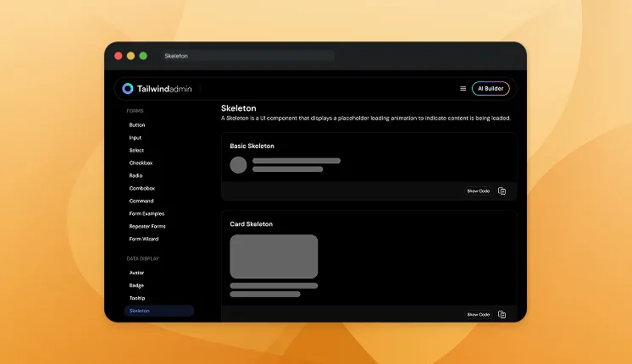Open the hamburger menu icon
This screenshot has width=632, height=364.
coord(463,89)
